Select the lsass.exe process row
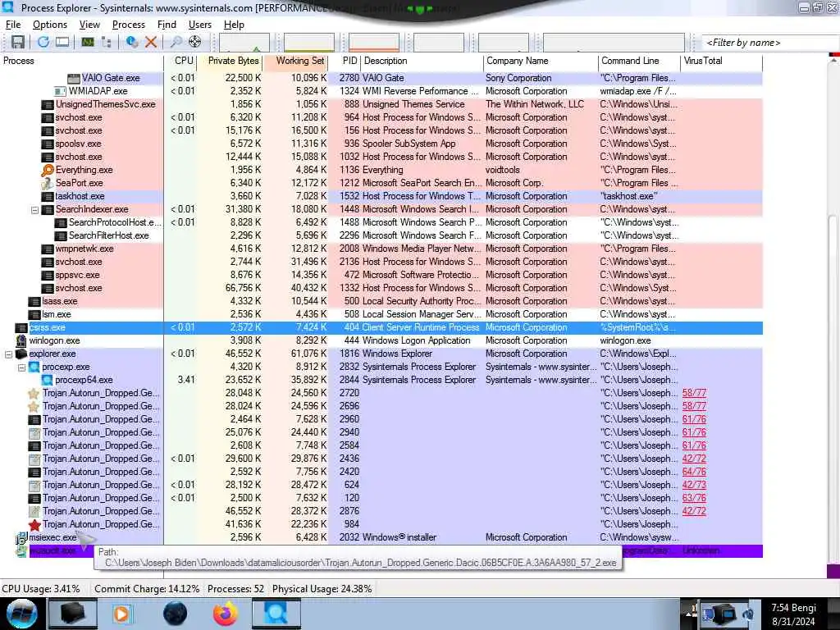 (x=381, y=302)
